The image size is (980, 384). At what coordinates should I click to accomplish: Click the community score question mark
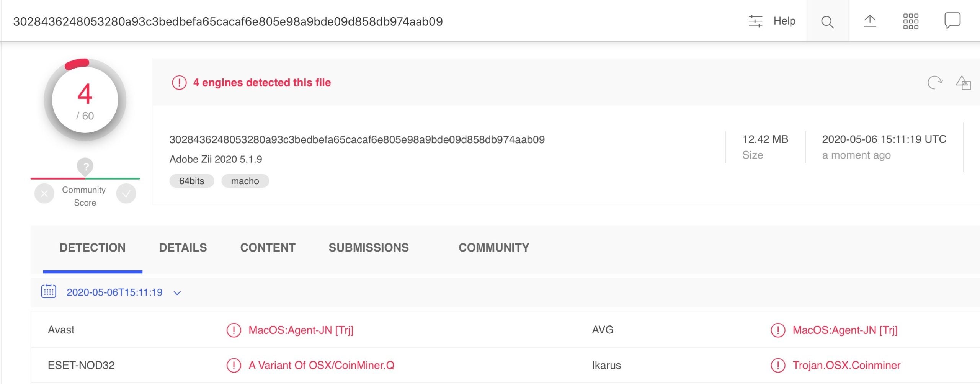click(85, 167)
